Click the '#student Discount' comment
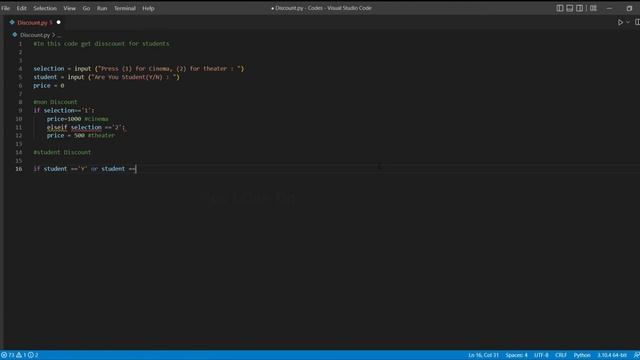Viewport: 640px width, 360px height. [62, 152]
